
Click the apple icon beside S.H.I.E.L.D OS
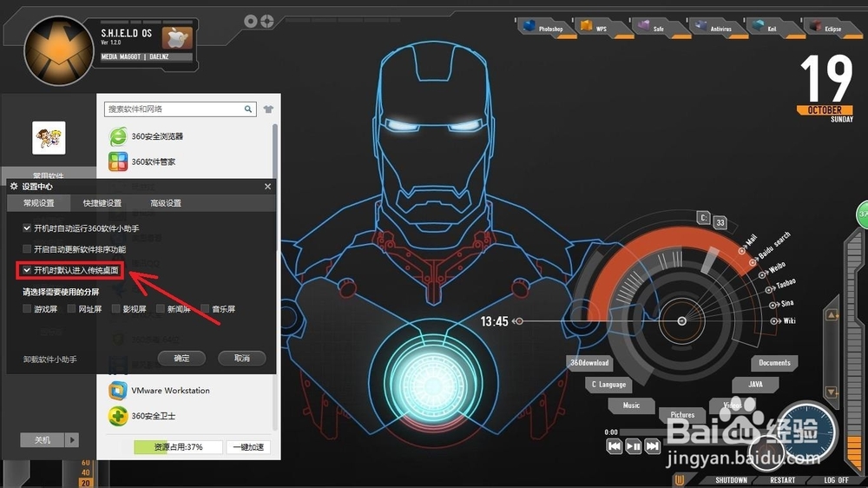(x=176, y=37)
